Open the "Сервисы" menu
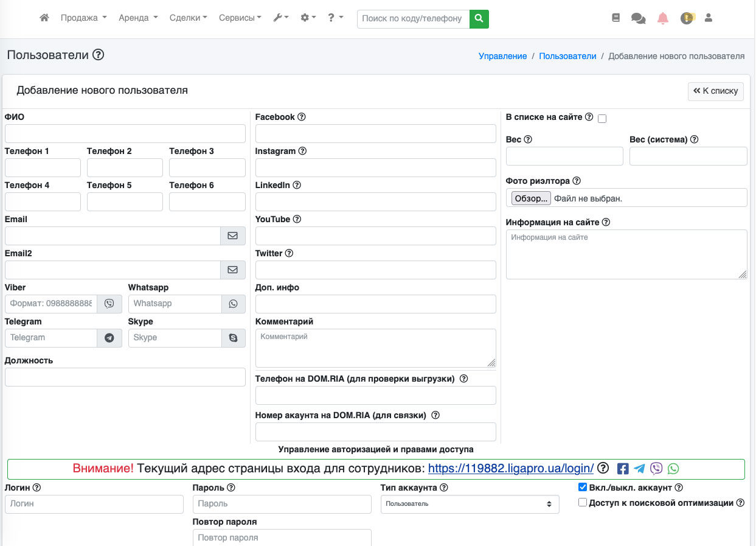Screen dimensions: 756x546 (240, 18)
